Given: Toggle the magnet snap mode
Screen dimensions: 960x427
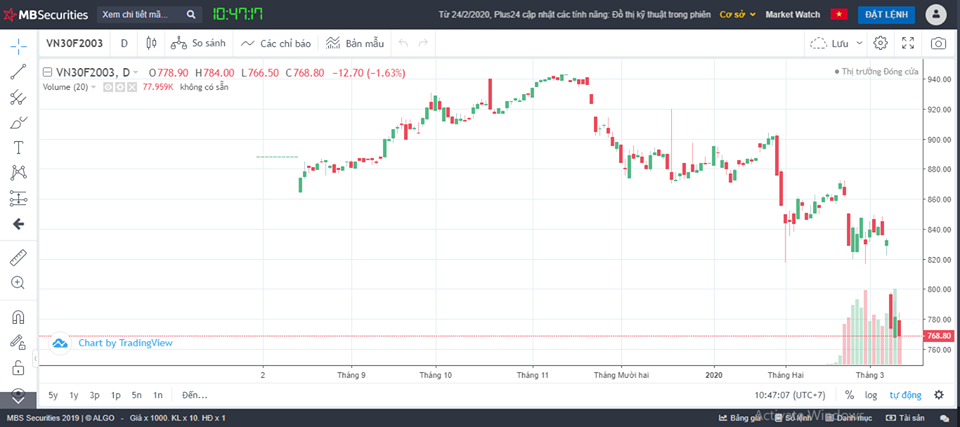Looking at the screenshot, I should (18, 318).
